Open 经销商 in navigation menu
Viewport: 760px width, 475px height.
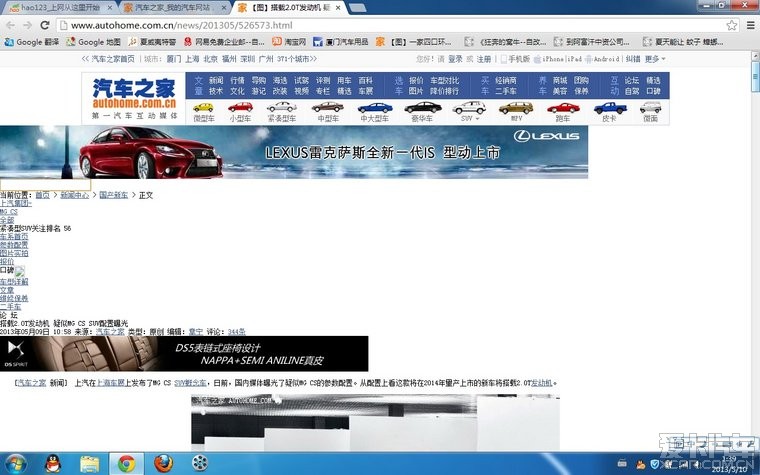pyautogui.click(x=506, y=80)
